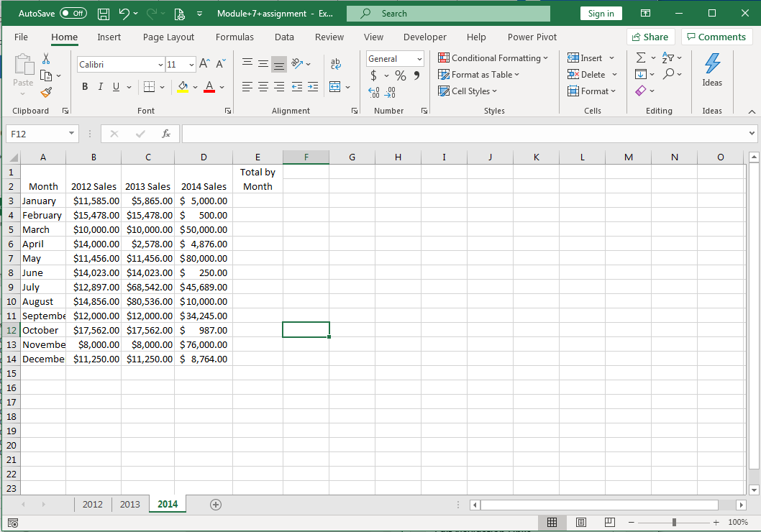Switch to the 2013 sheet tab
The width and height of the screenshot is (761, 532).
click(130, 505)
